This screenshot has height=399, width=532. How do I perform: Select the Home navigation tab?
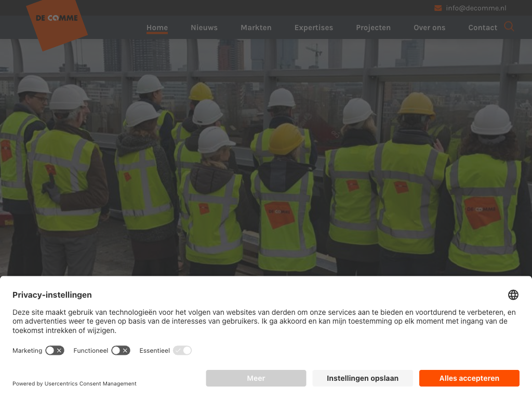tap(157, 28)
